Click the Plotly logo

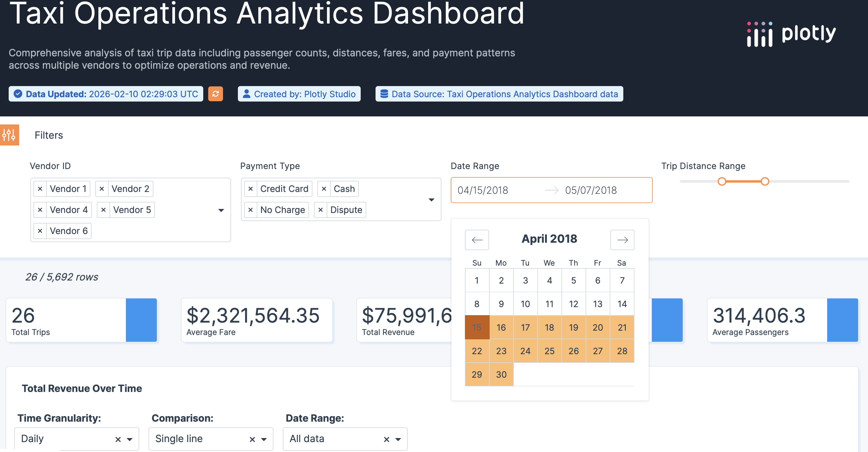(x=792, y=34)
